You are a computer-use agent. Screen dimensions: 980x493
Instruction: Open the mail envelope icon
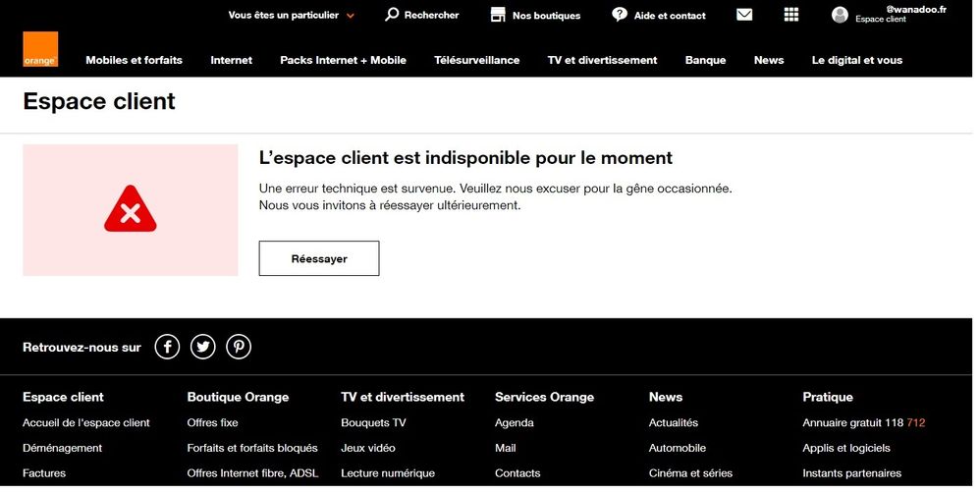pos(744,15)
